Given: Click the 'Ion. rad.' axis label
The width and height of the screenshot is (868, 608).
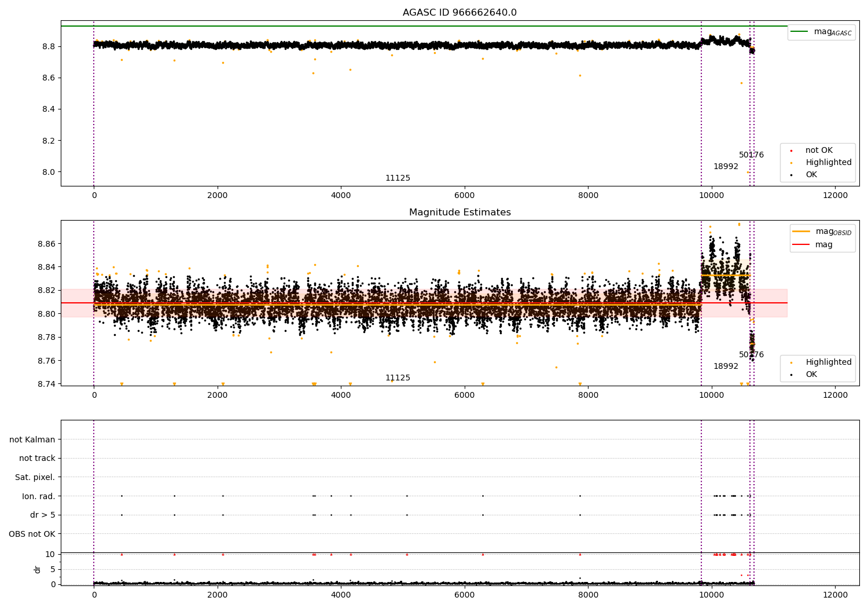Looking at the screenshot, I should coord(39,496).
